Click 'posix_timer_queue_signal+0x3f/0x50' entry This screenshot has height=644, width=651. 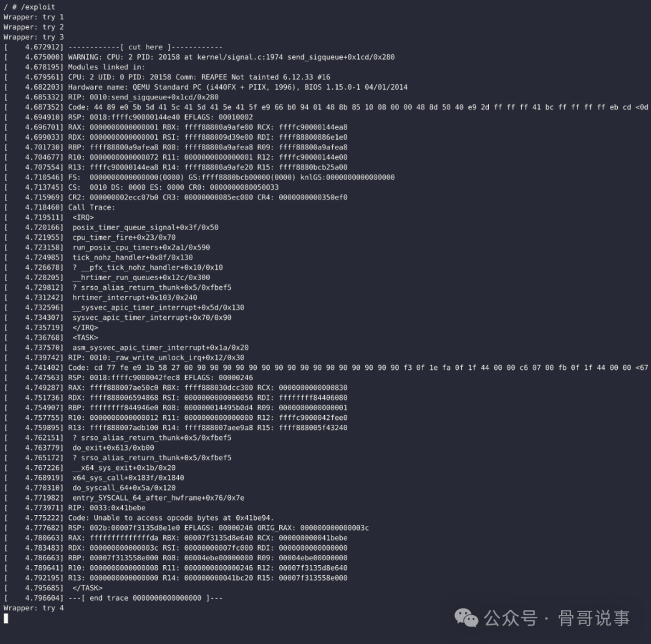[145, 227]
